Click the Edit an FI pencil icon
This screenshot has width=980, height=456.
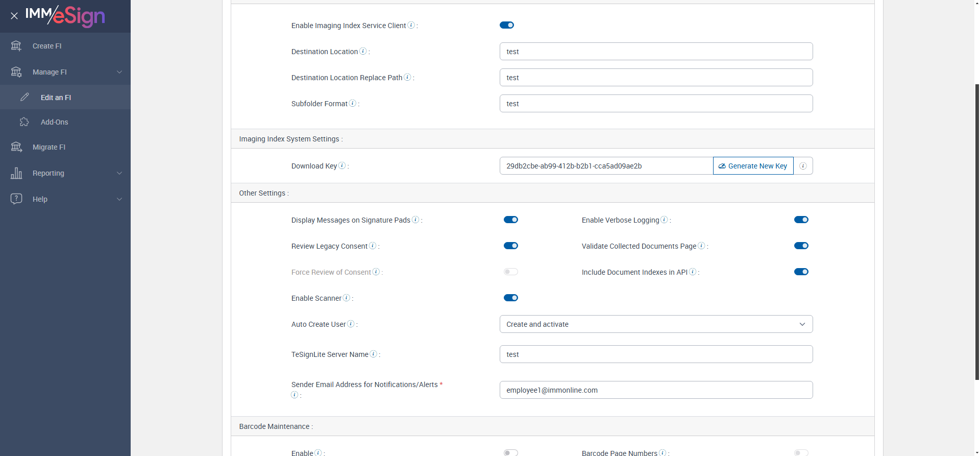point(24,97)
